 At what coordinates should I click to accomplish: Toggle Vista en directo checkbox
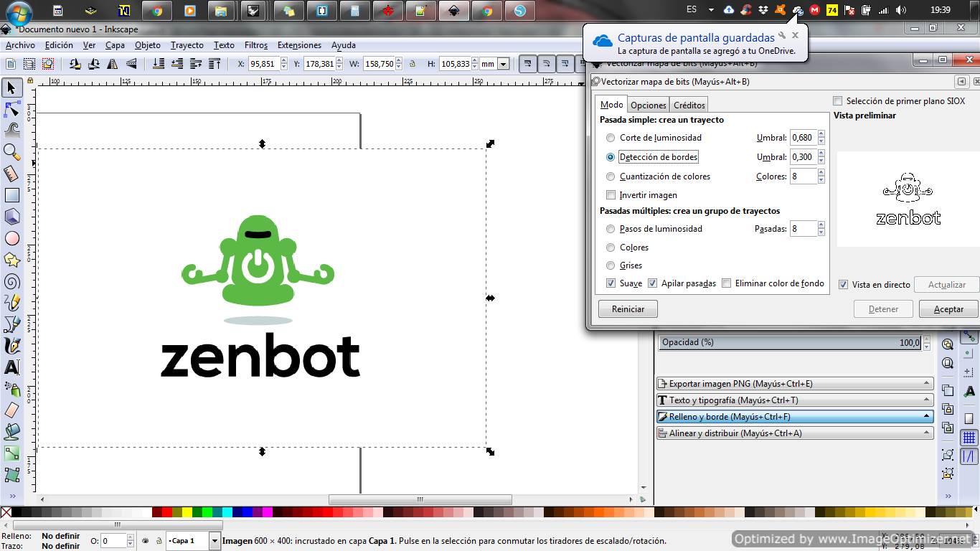point(843,285)
